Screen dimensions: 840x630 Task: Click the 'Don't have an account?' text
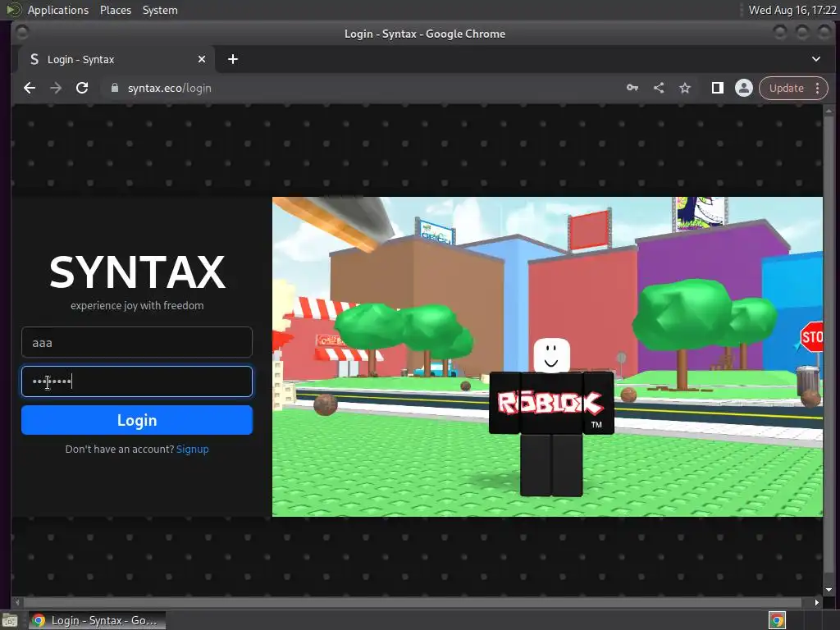pyautogui.click(x=120, y=449)
